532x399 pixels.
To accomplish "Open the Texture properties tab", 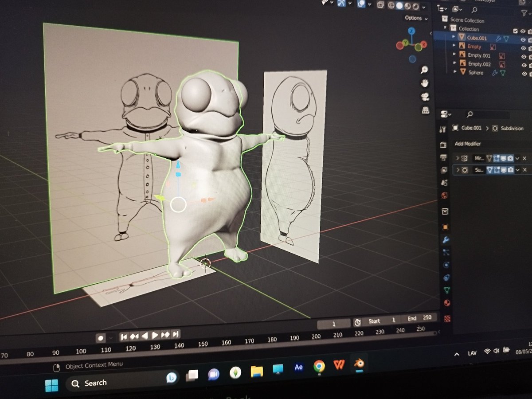I will [x=448, y=318].
